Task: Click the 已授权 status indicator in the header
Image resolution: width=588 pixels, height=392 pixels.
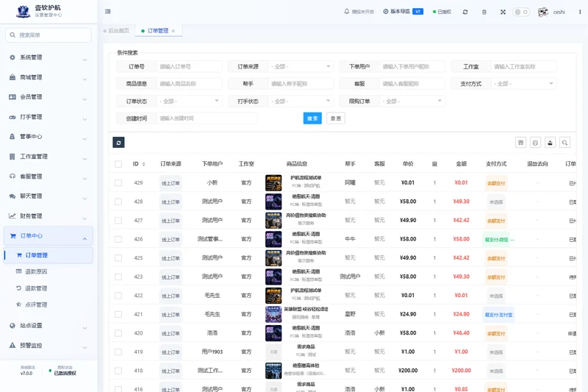Action: [442, 12]
